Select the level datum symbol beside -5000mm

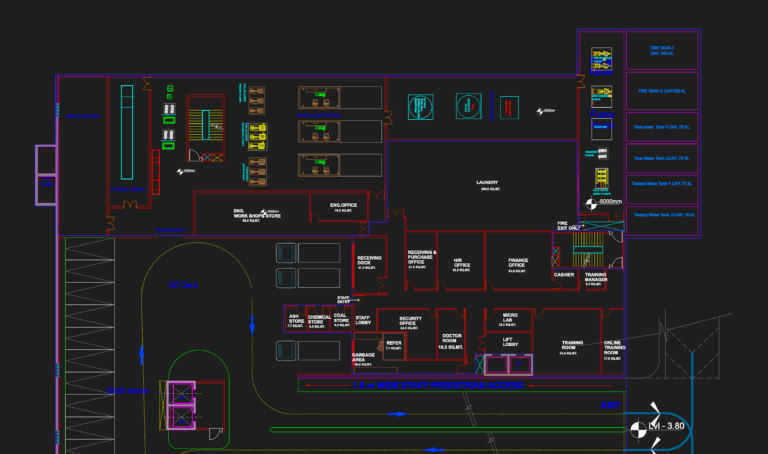(591, 204)
